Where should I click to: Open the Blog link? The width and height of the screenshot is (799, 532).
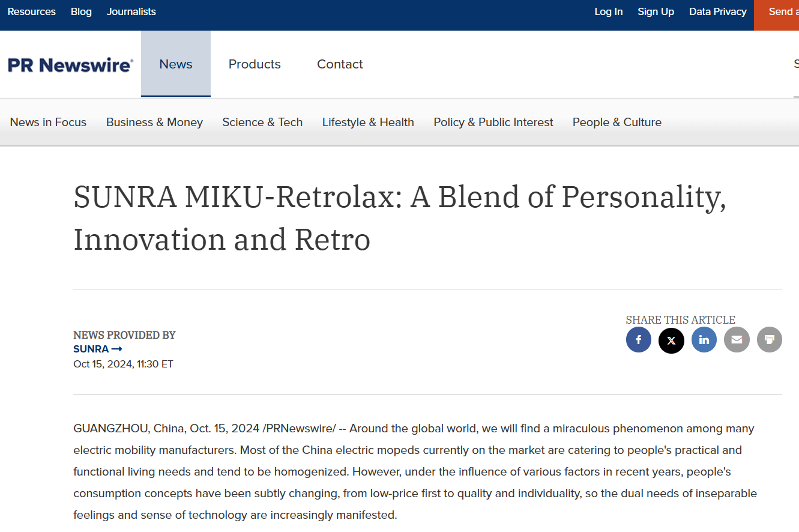[81, 12]
